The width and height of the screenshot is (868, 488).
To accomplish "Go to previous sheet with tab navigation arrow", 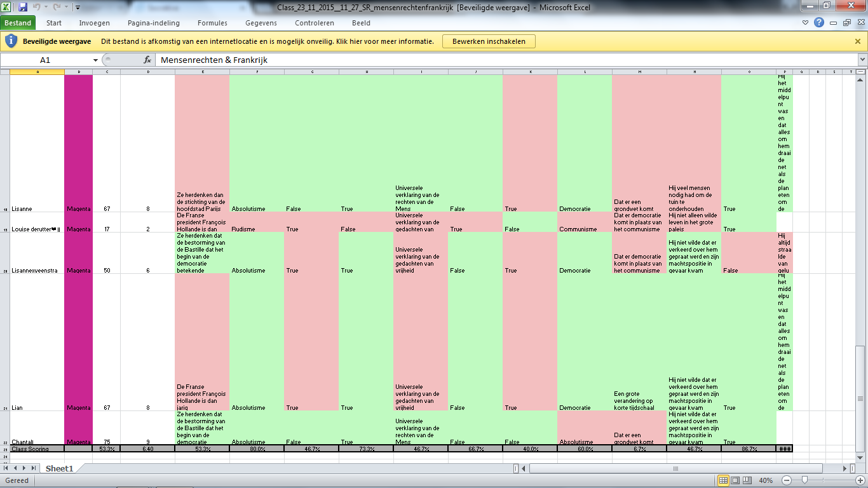I will pyautogui.click(x=17, y=469).
